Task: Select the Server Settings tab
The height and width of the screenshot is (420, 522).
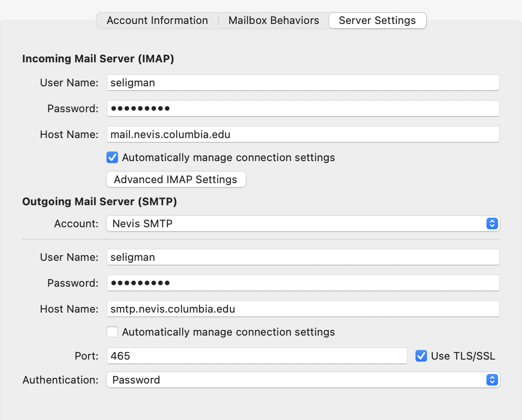Action: coord(377,20)
